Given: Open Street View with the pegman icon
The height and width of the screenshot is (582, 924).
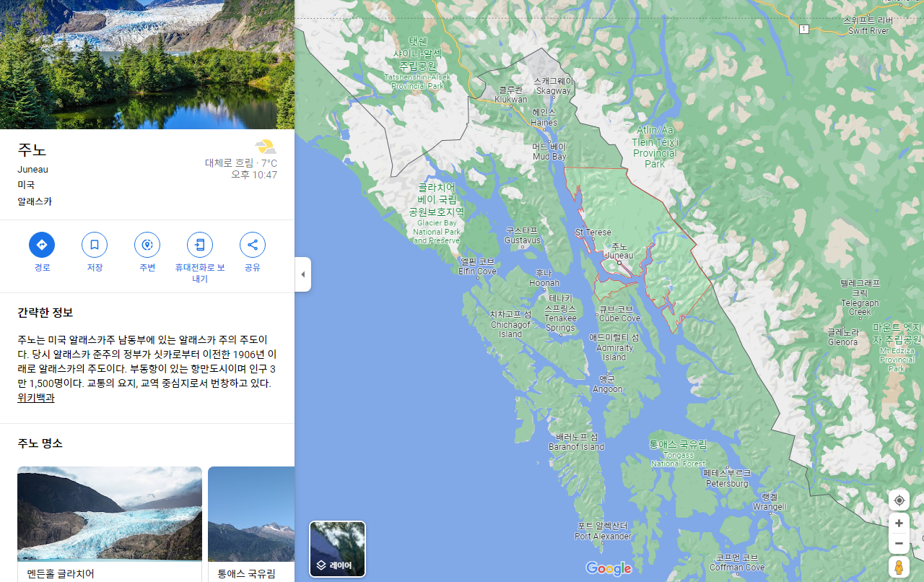Looking at the screenshot, I should click(x=899, y=567).
